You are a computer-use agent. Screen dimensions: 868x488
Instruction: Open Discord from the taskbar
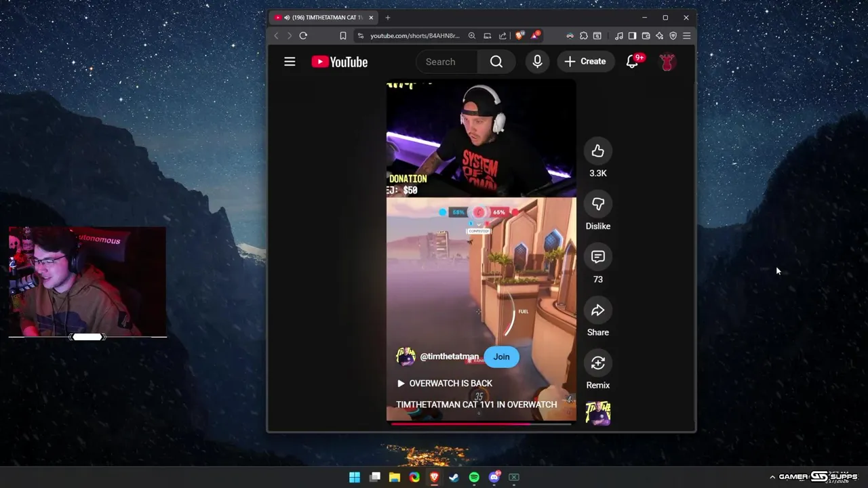(494, 477)
